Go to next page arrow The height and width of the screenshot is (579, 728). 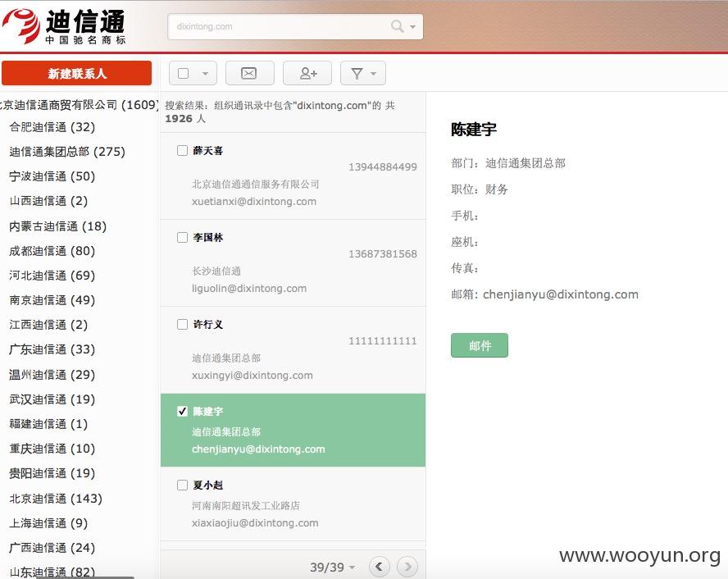coord(407,567)
